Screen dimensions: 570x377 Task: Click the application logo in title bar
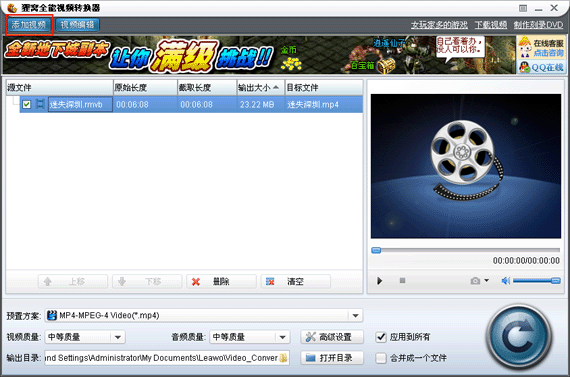pyautogui.click(x=12, y=8)
